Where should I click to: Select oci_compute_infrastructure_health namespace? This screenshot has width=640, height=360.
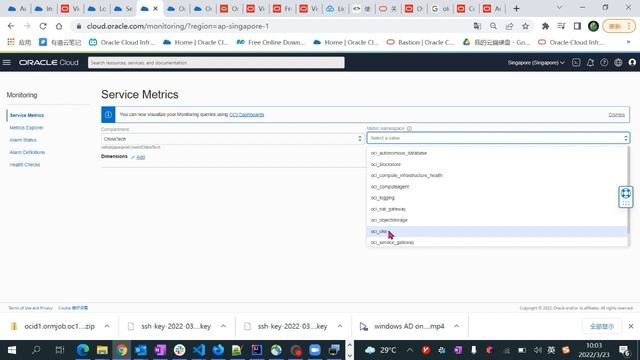coord(497,175)
